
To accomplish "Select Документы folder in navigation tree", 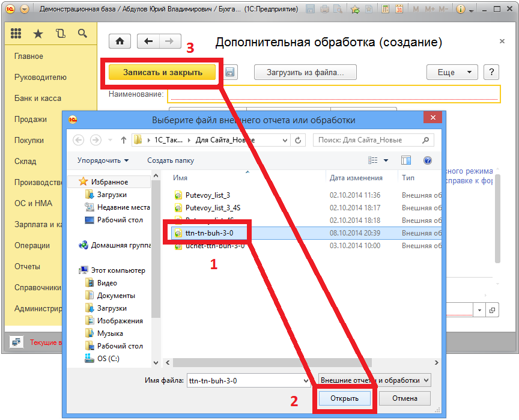I will coord(116,296).
